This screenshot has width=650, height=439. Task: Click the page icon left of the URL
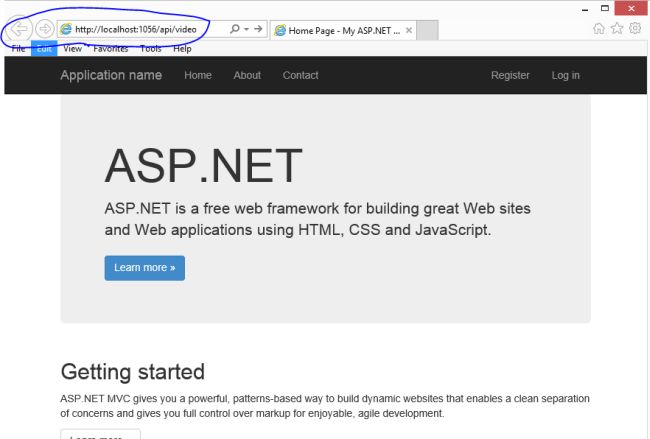66,29
